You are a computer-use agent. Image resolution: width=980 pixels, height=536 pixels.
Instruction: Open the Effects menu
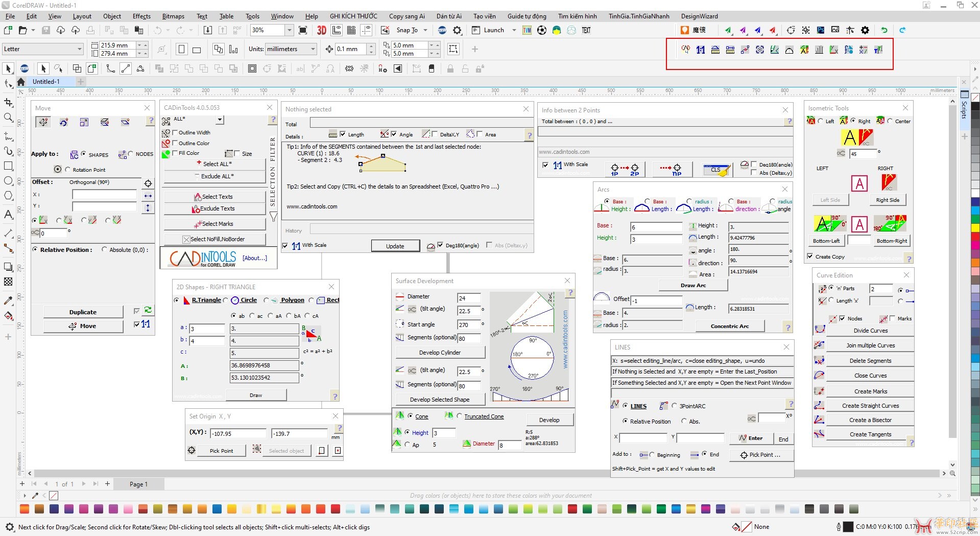pyautogui.click(x=141, y=16)
